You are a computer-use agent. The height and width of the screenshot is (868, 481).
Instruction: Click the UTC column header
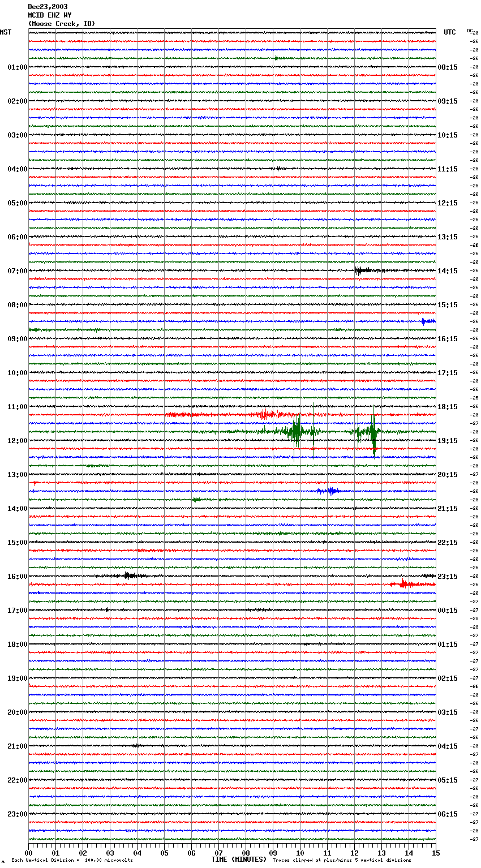tap(450, 32)
